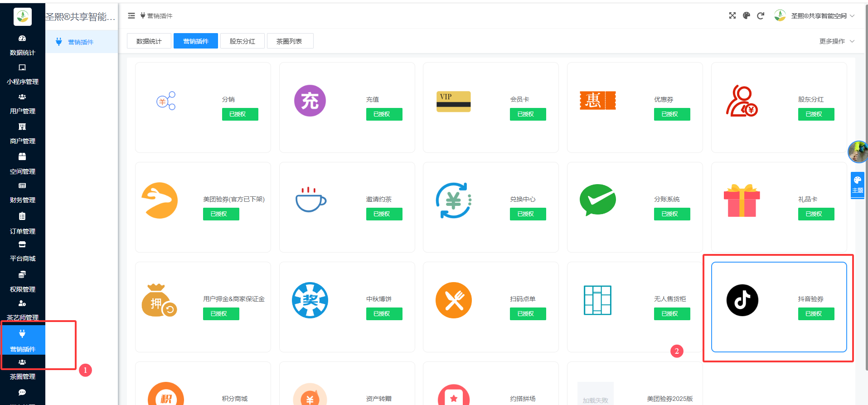Select 营销插件 plug icon in sidebar
This screenshot has height=405, width=868.
(x=22, y=334)
